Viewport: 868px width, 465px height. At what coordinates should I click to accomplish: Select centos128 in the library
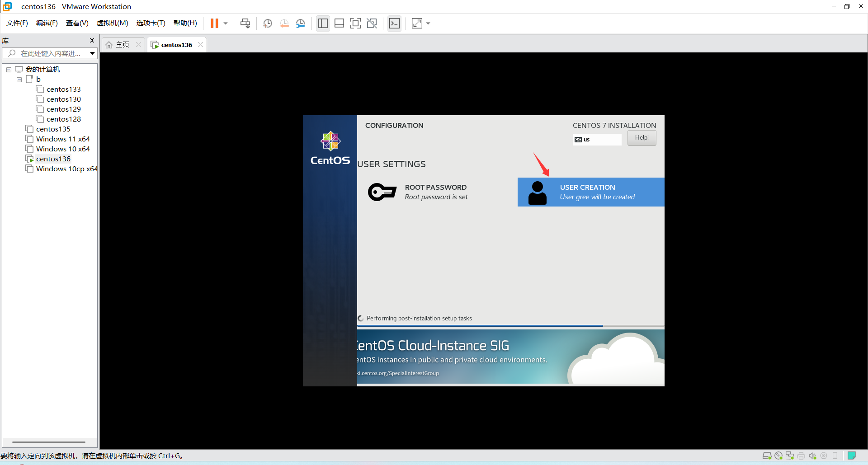(x=63, y=119)
